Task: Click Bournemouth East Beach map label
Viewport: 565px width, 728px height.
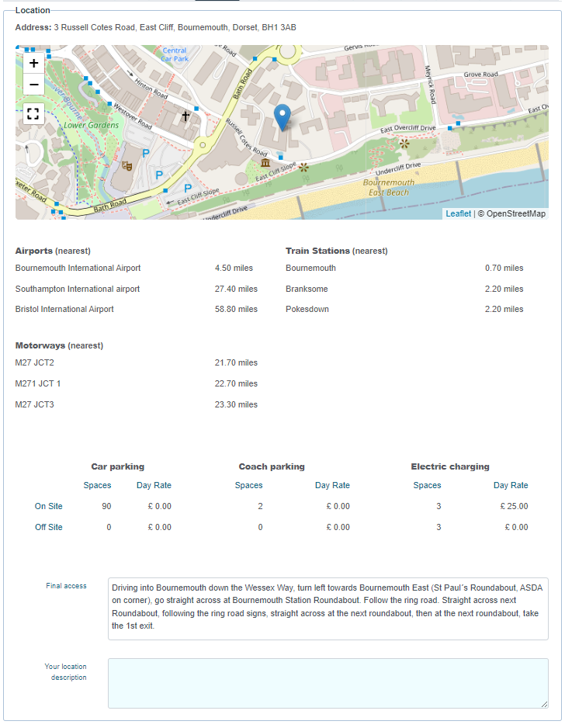Action: coord(389,188)
